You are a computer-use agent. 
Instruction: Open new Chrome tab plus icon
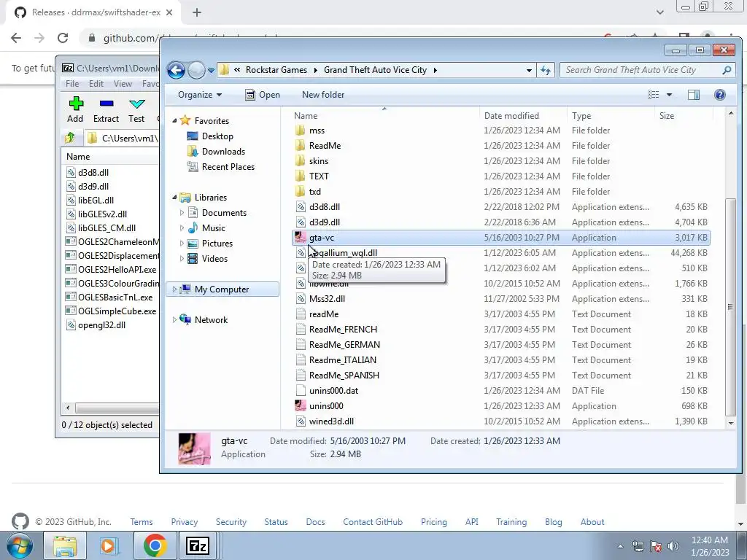(197, 13)
